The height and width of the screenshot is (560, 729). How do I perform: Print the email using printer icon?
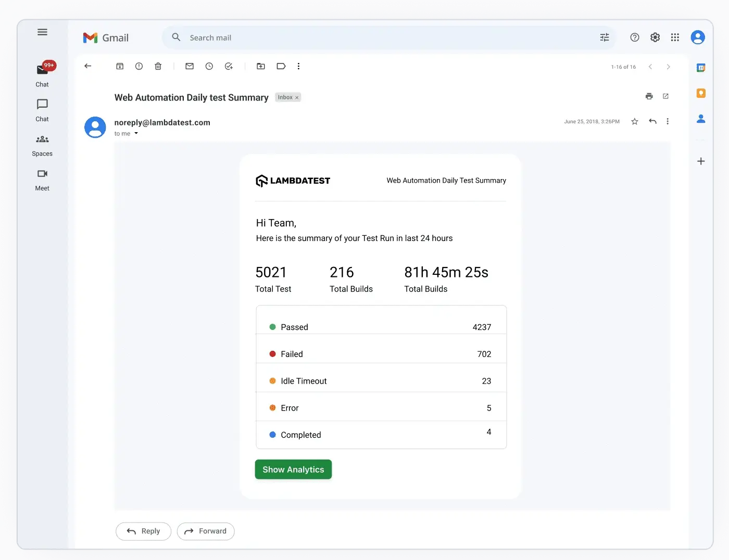click(649, 96)
